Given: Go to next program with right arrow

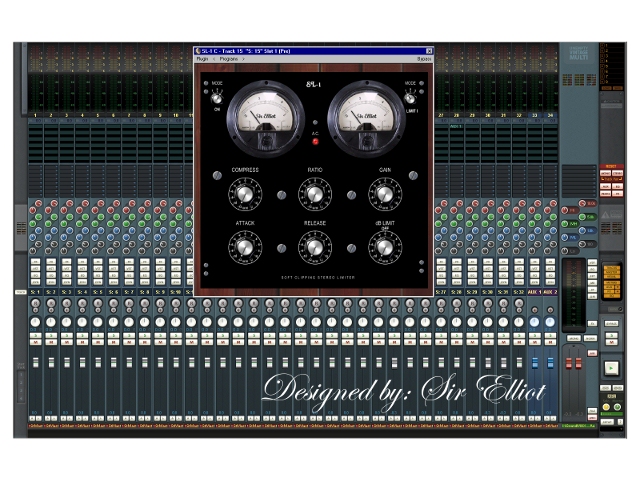Looking at the screenshot, I should [243, 59].
